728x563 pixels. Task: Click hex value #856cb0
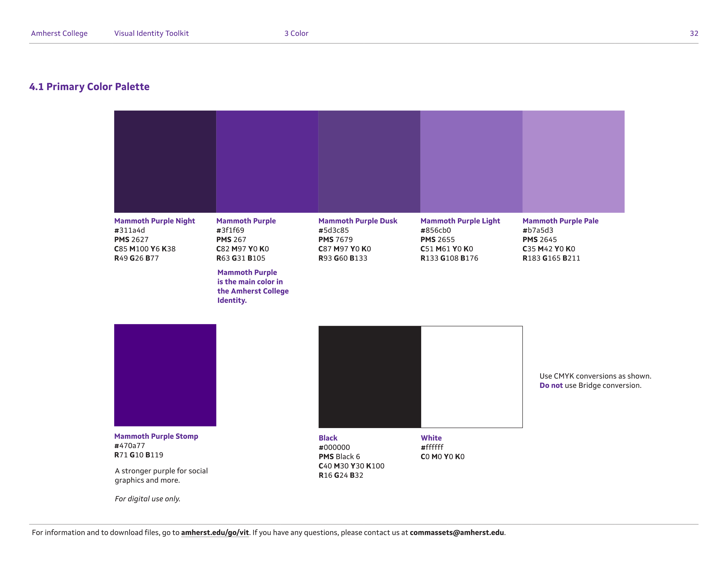(436, 230)
